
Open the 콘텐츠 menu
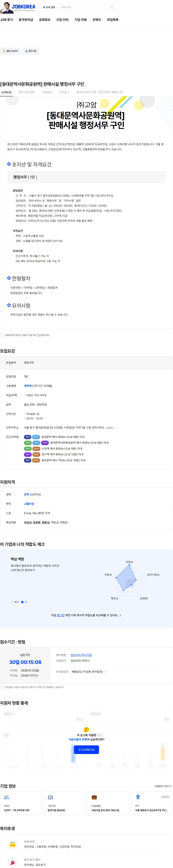[x=97, y=20]
